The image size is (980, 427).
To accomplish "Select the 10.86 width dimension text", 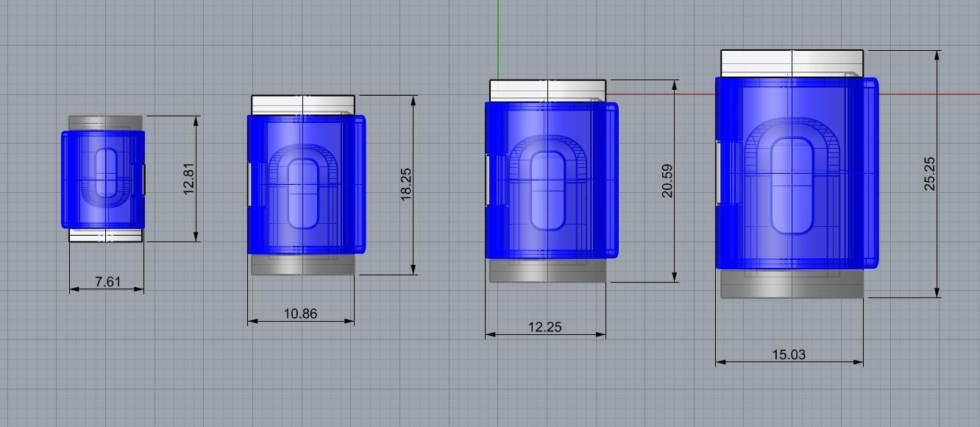I will 300,314.
